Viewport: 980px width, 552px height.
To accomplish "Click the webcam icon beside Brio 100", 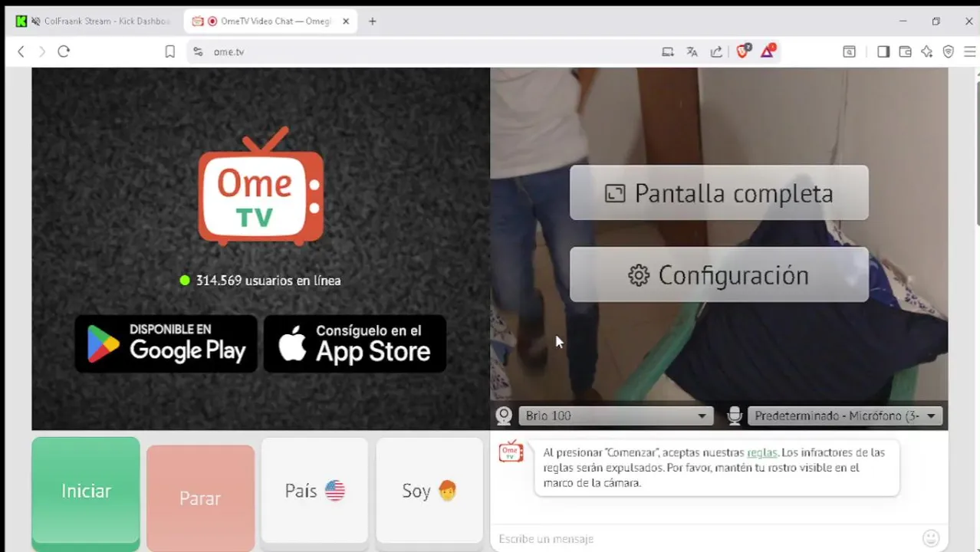I will 504,416.
